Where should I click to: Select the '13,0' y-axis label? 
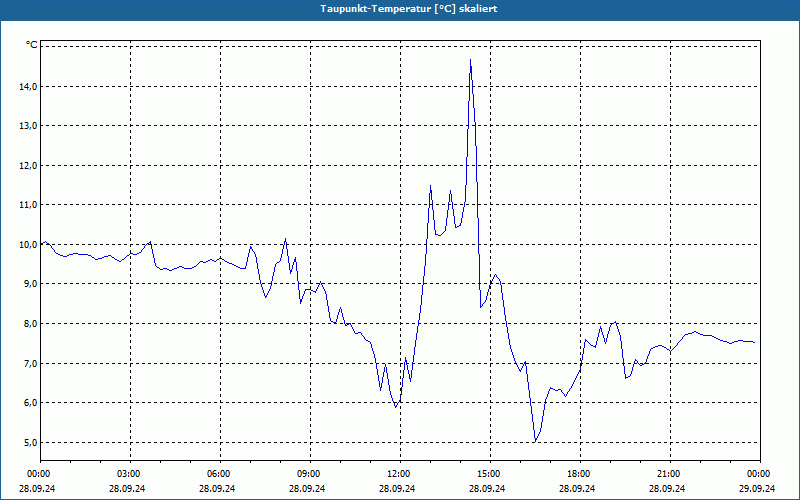[29, 126]
